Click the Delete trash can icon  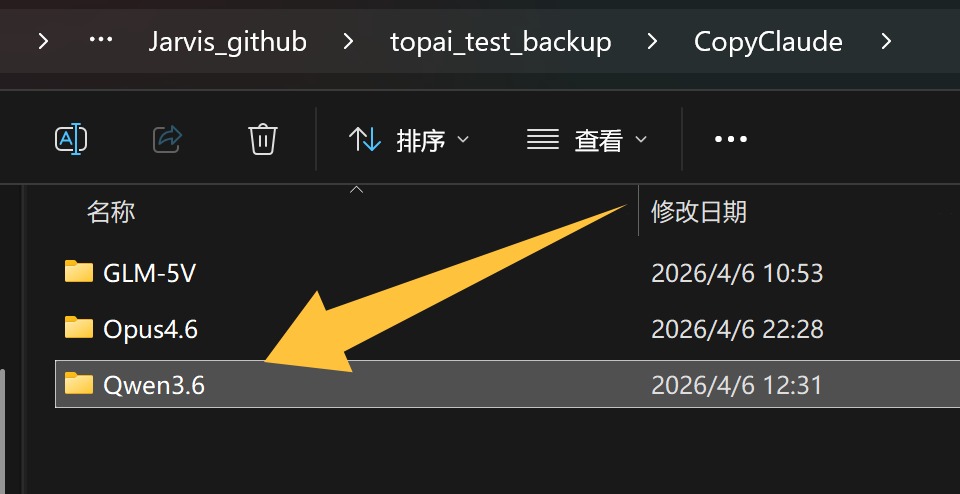(x=262, y=139)
